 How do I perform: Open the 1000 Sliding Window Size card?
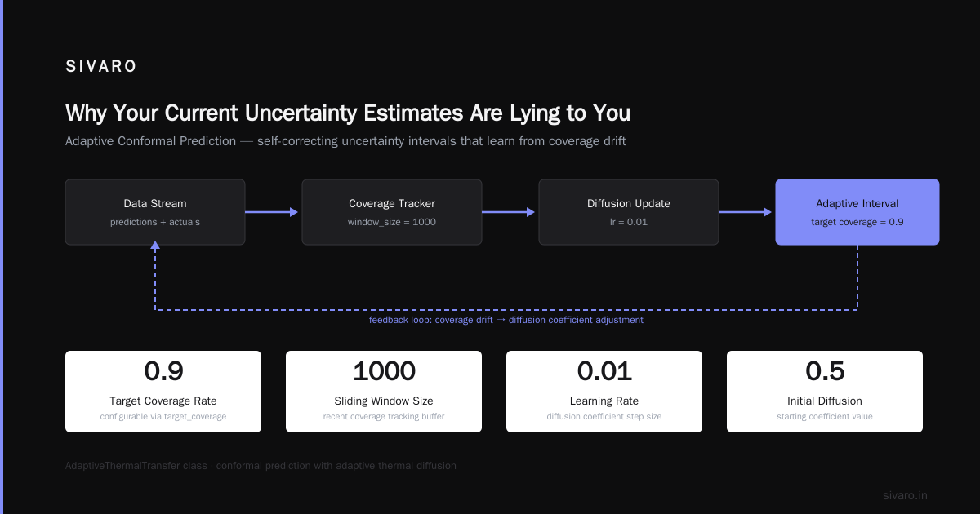click(384, 392)
